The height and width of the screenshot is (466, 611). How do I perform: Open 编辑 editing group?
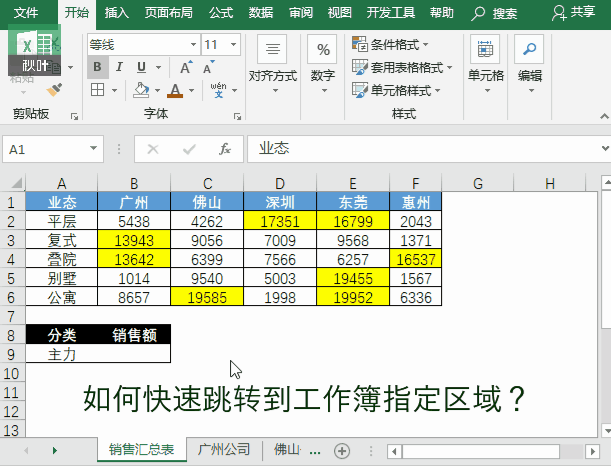tap(530, 65)
